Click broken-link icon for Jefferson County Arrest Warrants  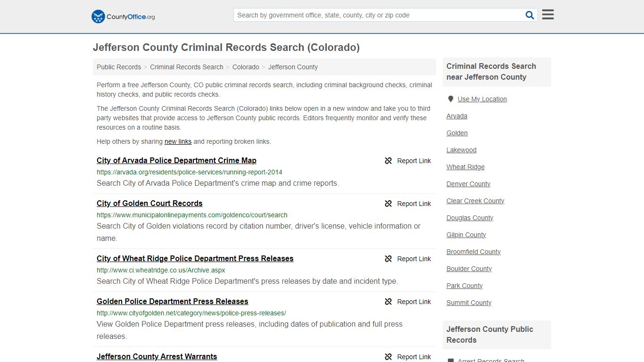(388, 357)
